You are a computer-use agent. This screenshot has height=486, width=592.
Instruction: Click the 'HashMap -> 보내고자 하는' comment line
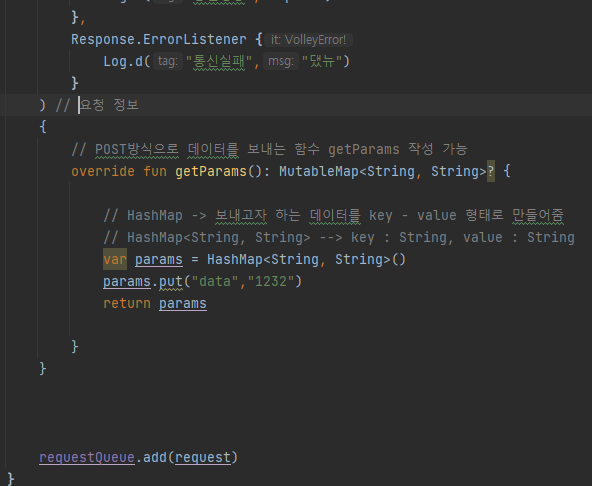[333, 215]
